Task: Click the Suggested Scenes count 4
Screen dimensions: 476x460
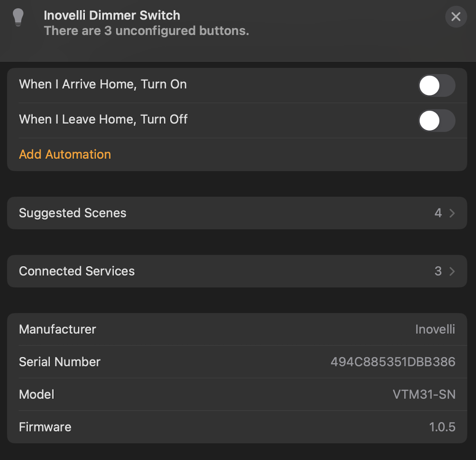Action: [438, 213]
